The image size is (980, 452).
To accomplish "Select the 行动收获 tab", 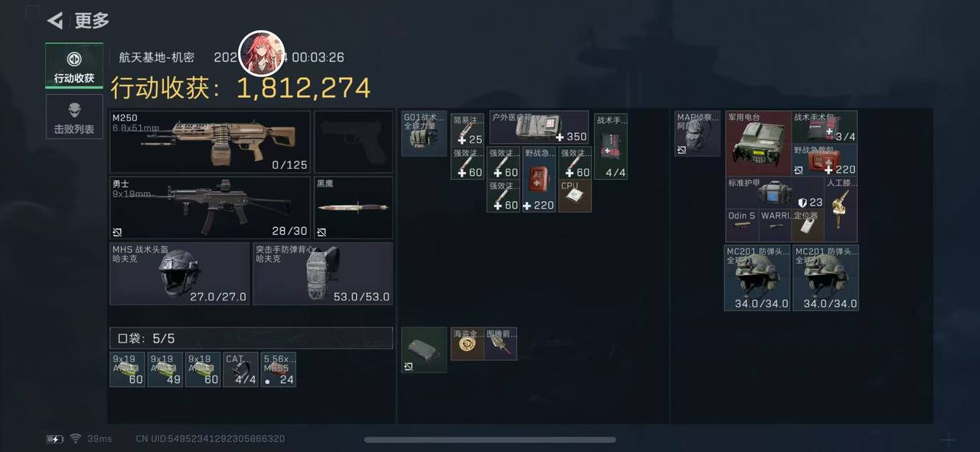I will point(74,66).
